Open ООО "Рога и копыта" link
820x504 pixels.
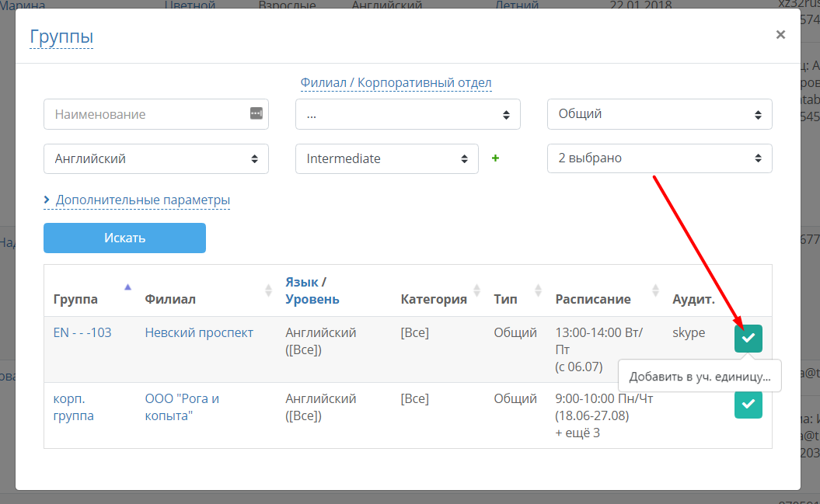[x=182, y=407]
